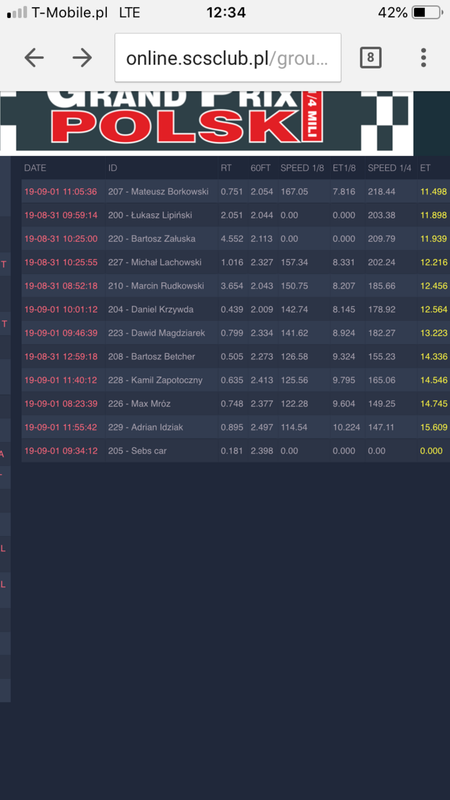Select the SPEED 1/8 column header
The width and height of the screenshot is (450, 800).
[302, 168]
